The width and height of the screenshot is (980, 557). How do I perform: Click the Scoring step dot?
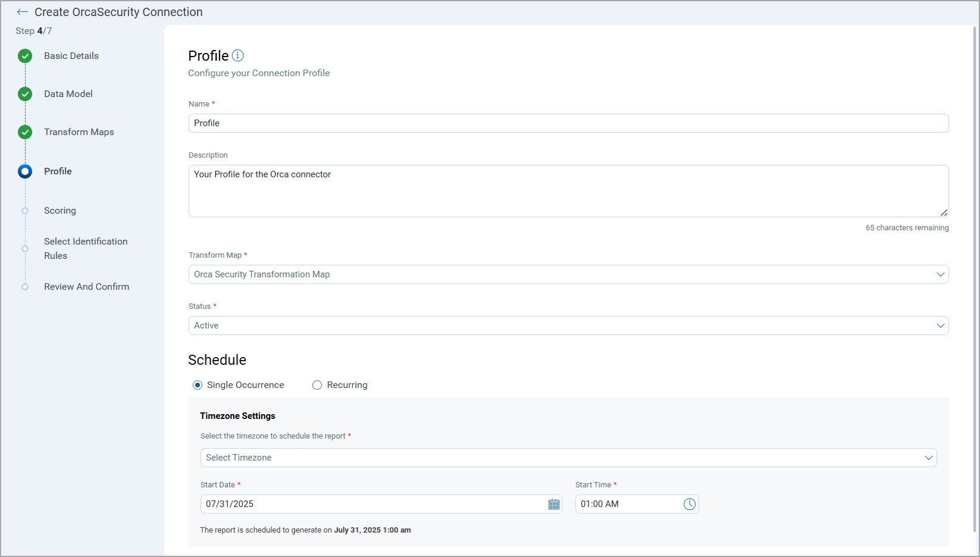pyautogui.click(x=25, y=211)
